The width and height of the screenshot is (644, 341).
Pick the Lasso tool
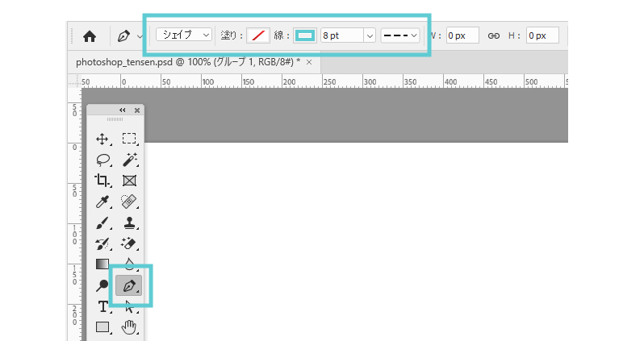[x=102, y=160]
